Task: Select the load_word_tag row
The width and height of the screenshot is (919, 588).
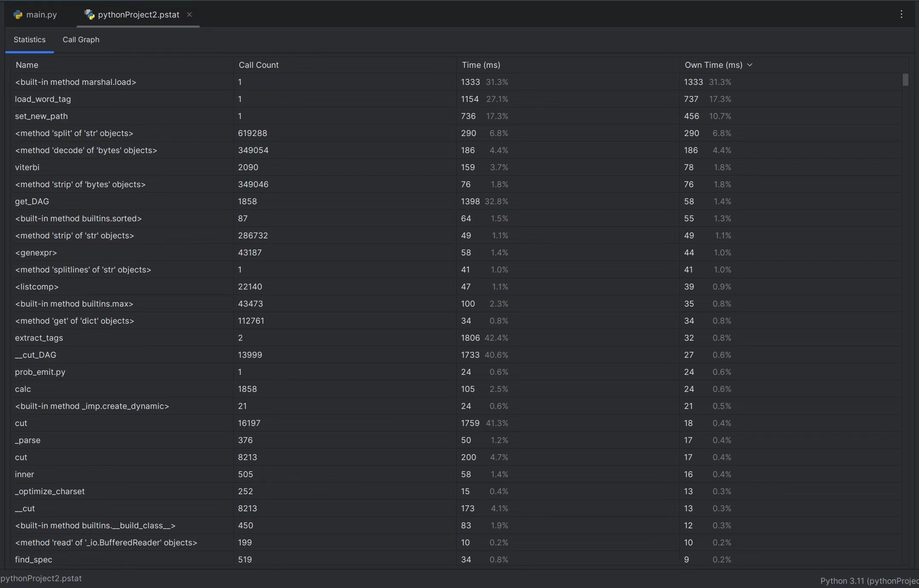Action: [x=43, y=99]
